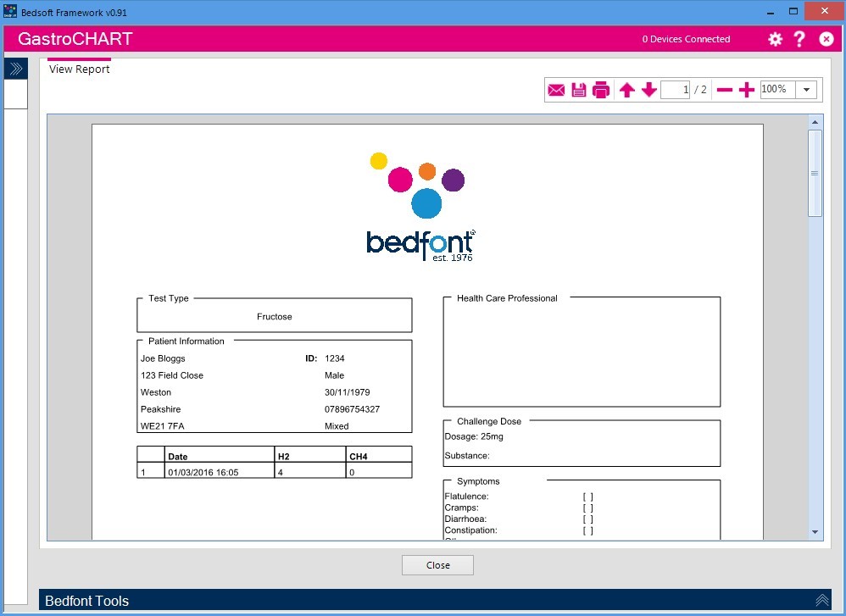The image size is (846, 616).
Task: Open help with the question mark icon
Action: coord(799,39)
